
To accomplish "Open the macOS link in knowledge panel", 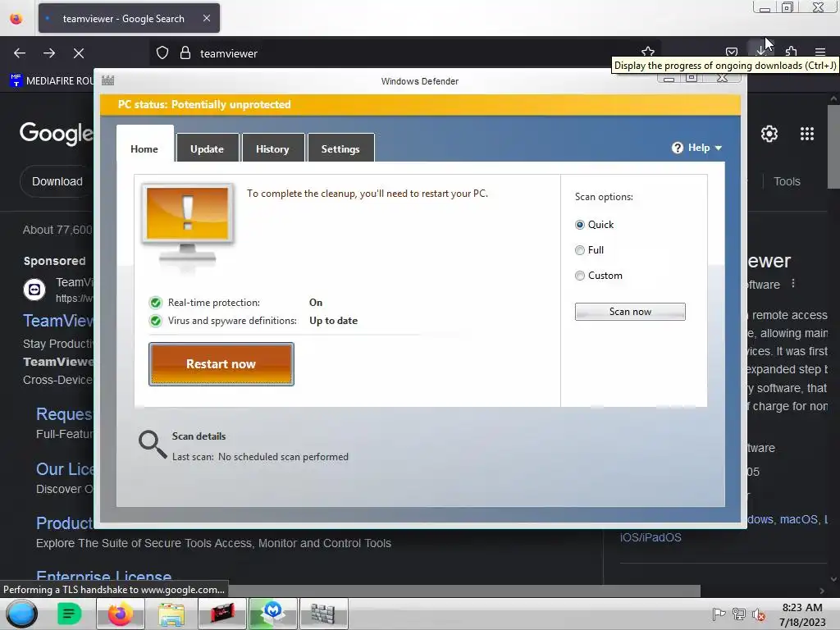I will 799,519.
